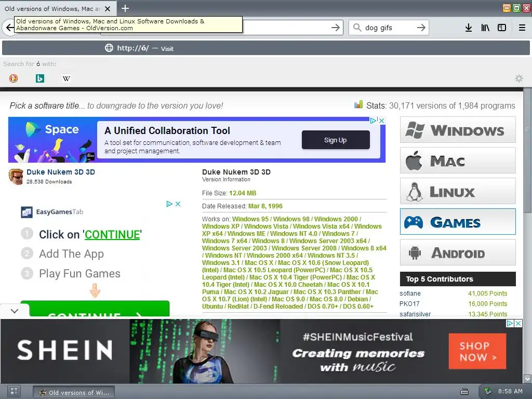Screen dimensions: 532x399
Task: Open contributor PKO17 profile
Action: 409,303
